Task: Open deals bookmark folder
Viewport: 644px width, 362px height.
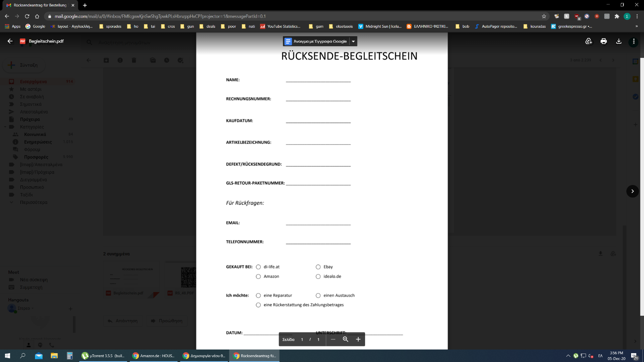Action: (207, 27)
